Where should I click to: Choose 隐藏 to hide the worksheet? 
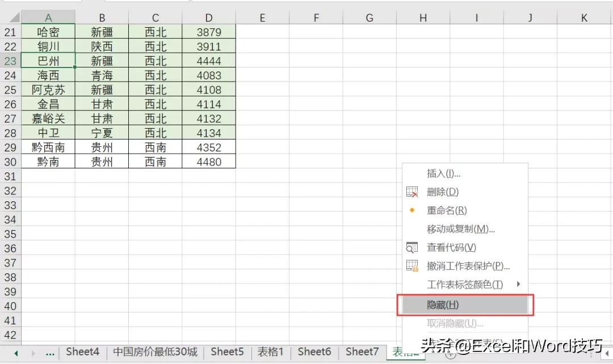[448, 305]
